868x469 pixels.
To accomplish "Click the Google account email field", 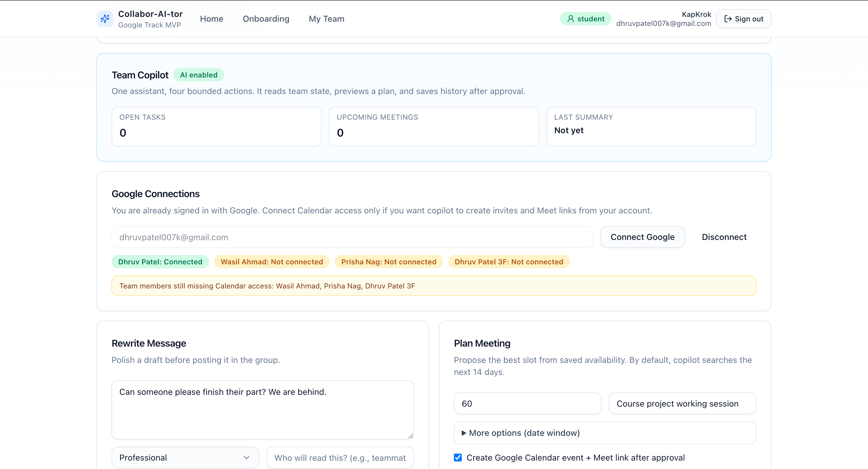I will point(351,237).
